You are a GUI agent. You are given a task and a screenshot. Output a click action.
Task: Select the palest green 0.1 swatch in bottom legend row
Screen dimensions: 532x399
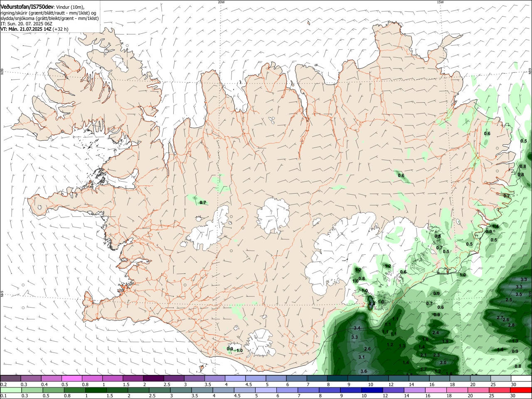point(10,390)
